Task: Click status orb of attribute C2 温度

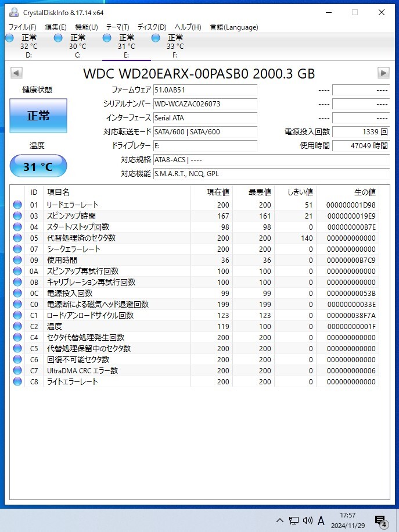Action: point(17,326)
